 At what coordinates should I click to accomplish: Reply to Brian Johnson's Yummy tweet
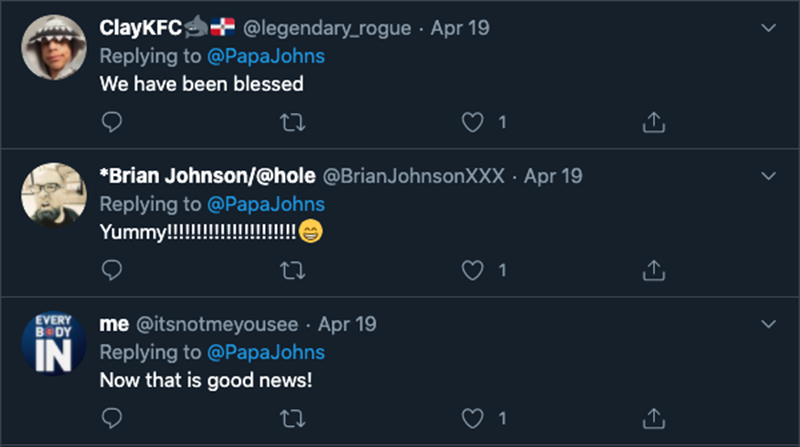tap(112, 270)
